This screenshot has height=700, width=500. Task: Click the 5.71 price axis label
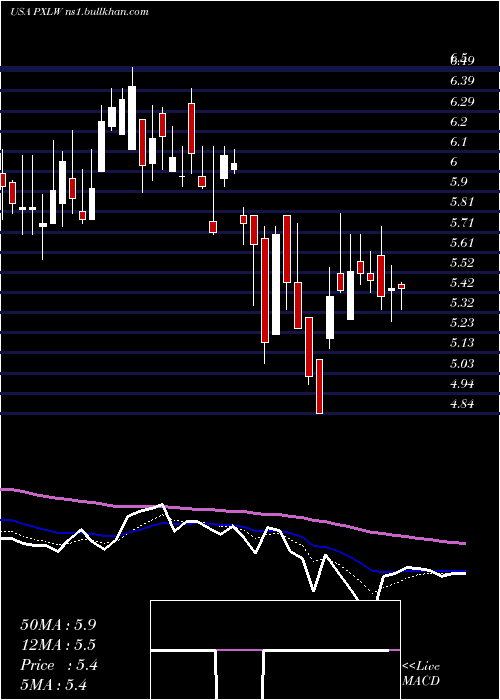tap(462, 222)
